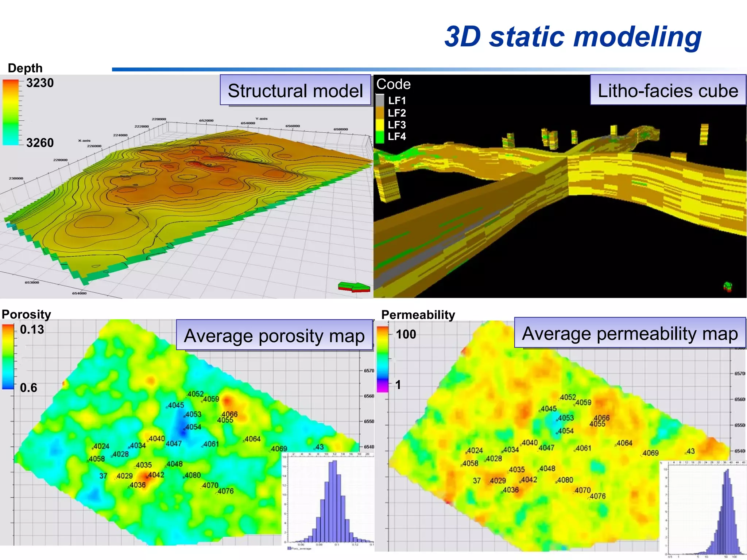
Task: Select the orange LF2 legend swatch
Action: [x=380, y=113]
